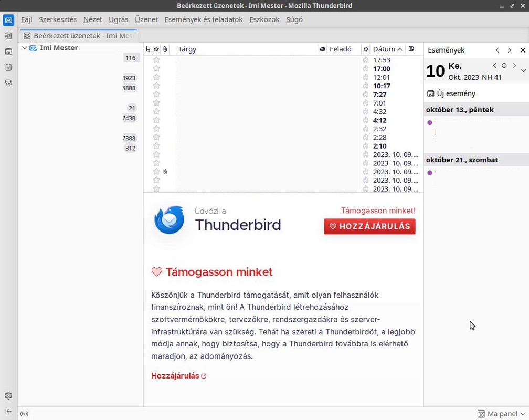Click the red HOZZÁJÁRULÁS button
This screenshot has height=420, width=529.
click(x=370, y=226)
